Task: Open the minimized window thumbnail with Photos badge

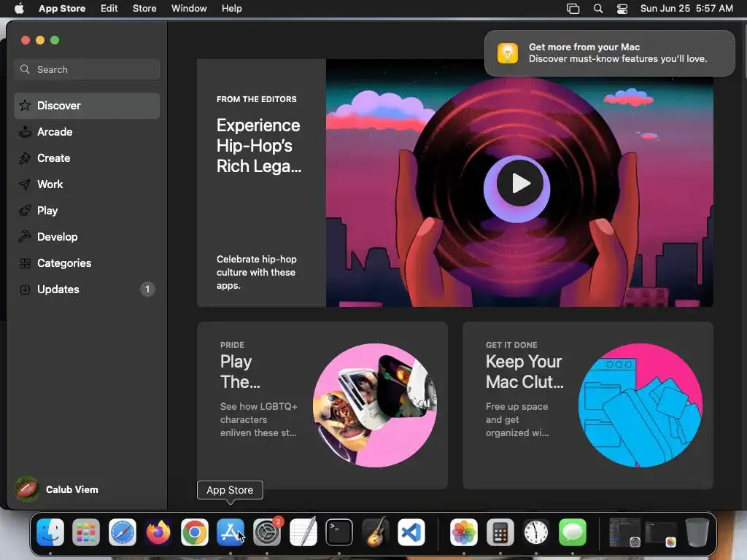Action: point(661,532)
